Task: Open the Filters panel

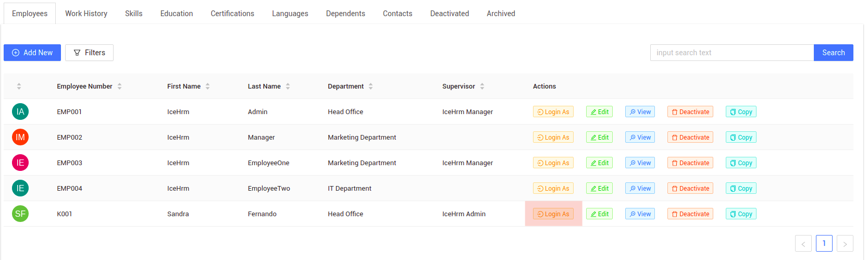Action: click(x=89, y=53)
